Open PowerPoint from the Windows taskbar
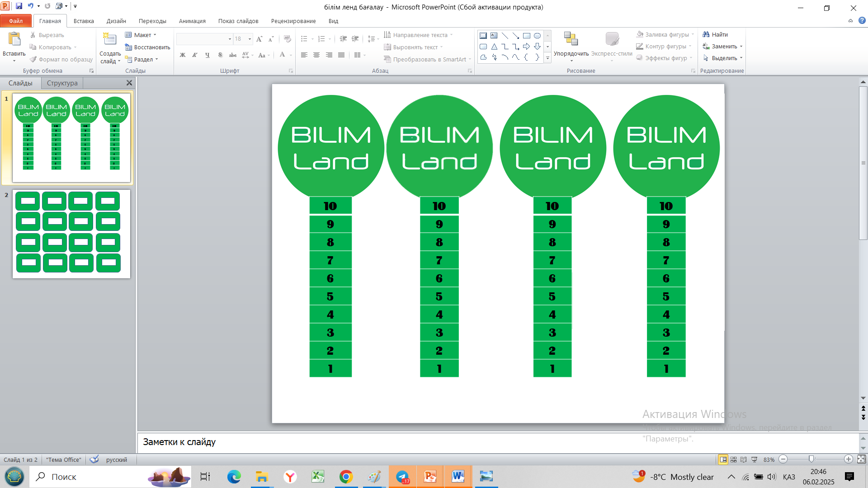 [430, 477]
